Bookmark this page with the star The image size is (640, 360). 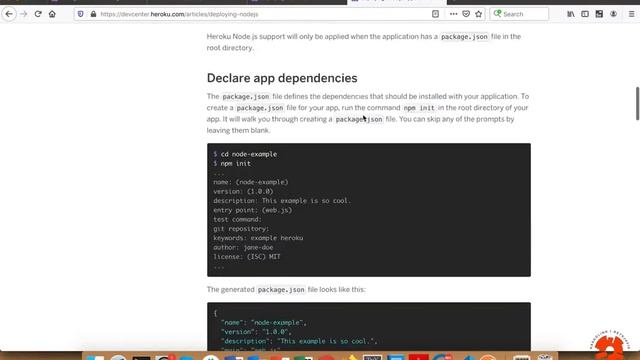point(478,14)
